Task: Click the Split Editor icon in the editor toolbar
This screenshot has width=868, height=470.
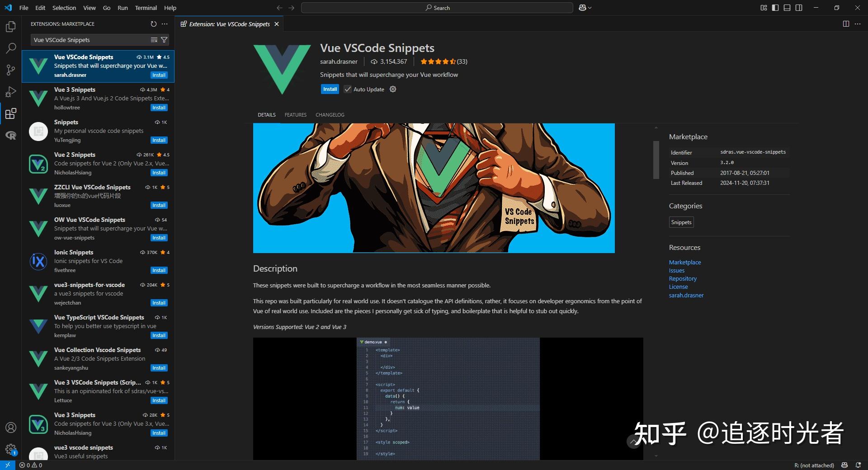Action: (845, 24)
